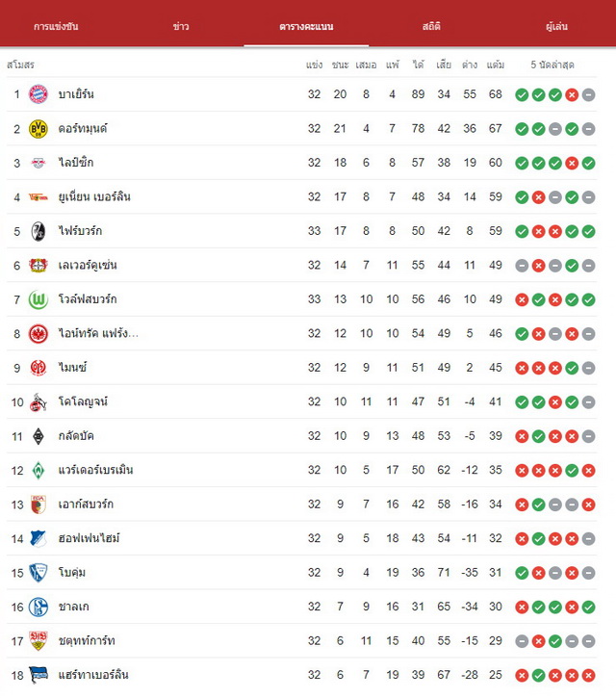Screen dimensions: 616x698
Task: Open the ยูเนี่ยน เบอร์ลิน team link
Action: tap(94, 196)
